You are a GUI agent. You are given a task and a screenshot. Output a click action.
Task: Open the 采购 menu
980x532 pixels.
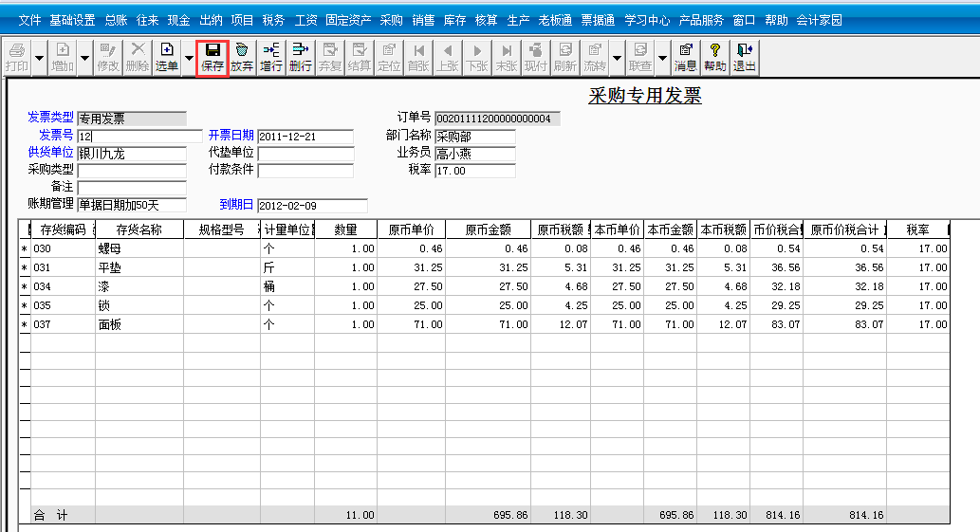click(391, 20)
